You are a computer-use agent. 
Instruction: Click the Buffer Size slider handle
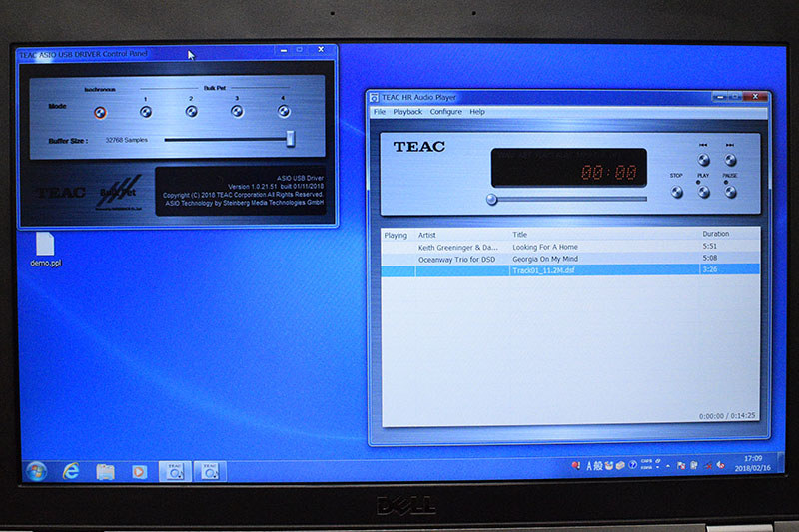point(290,139)
